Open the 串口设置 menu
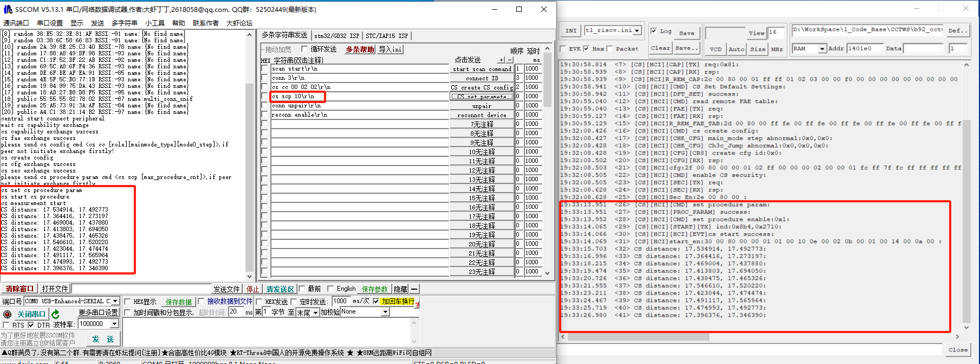Viewport: 980px width, 364px height. (50, 23)
